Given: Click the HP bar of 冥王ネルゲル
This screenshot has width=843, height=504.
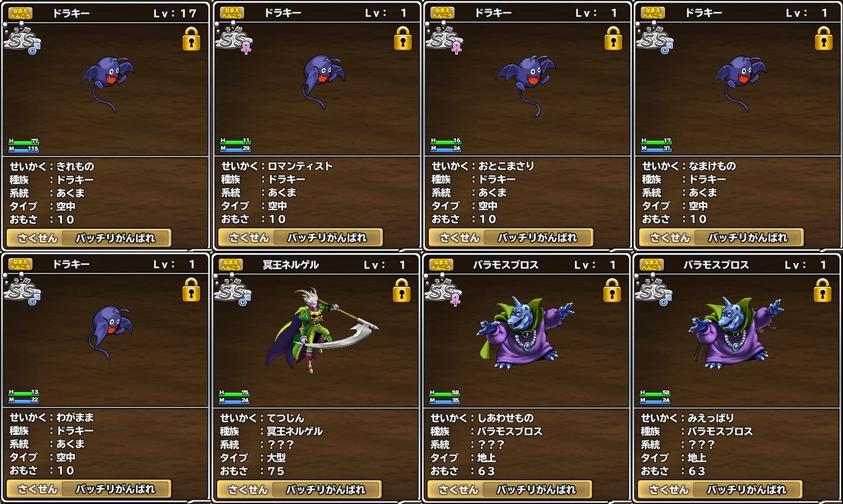Looking at the screenshot, I should [234, 393].
